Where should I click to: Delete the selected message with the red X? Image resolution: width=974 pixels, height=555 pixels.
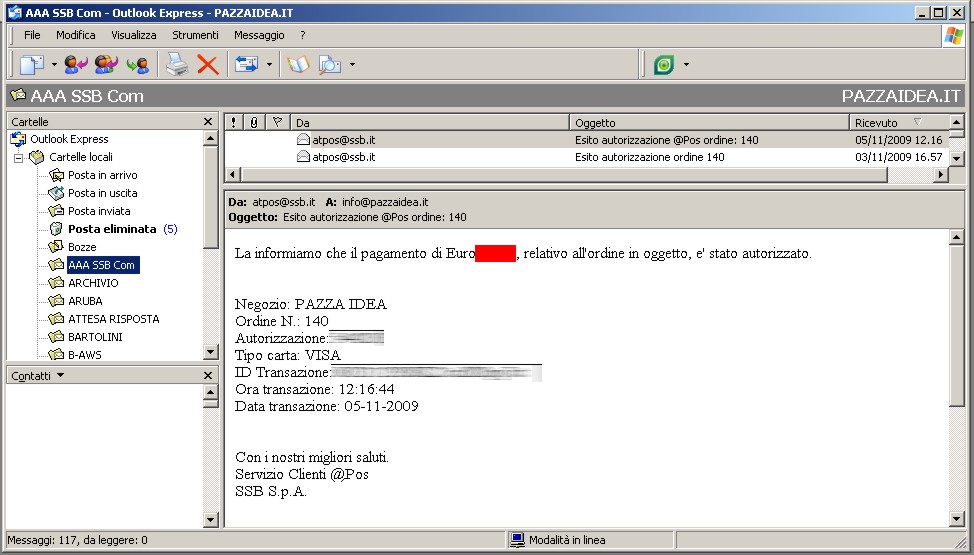pos(207,64)
